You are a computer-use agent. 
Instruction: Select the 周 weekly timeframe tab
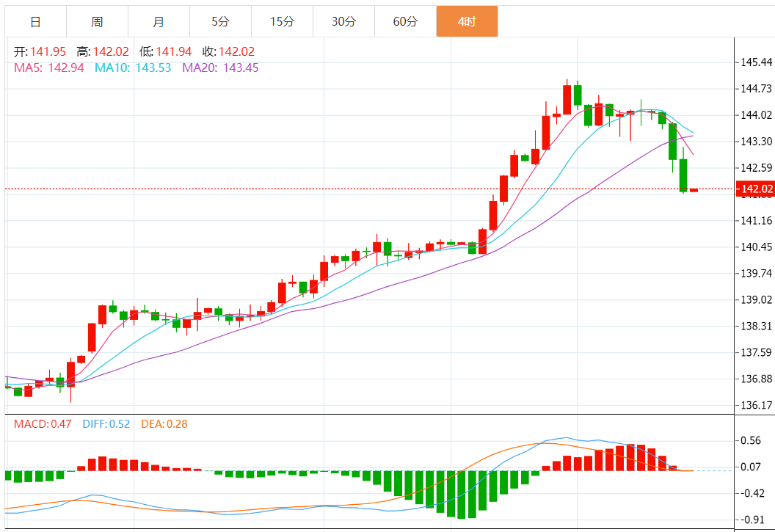(97, 22)
